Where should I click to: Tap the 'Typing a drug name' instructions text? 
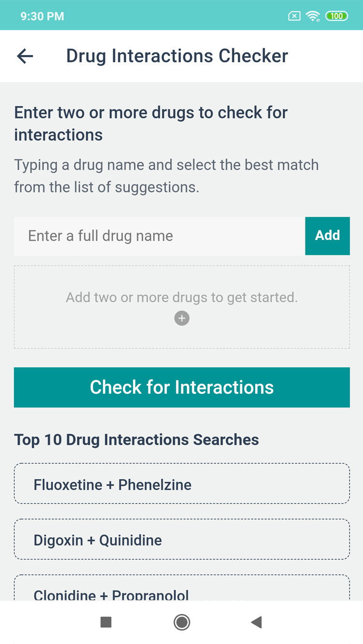tap(166, 176)
